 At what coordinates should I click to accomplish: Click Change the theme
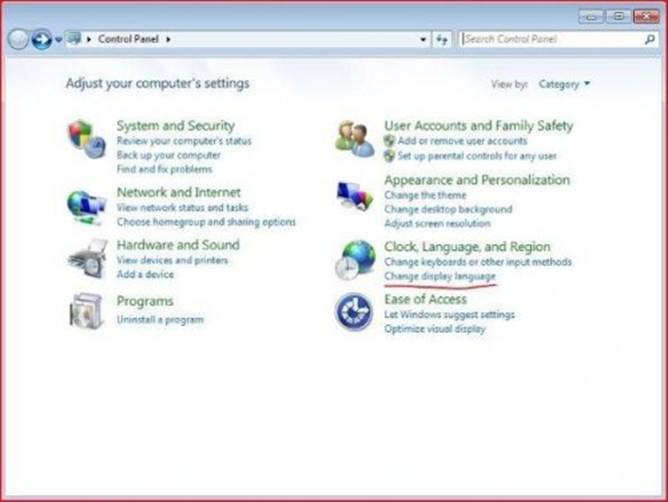425,195
